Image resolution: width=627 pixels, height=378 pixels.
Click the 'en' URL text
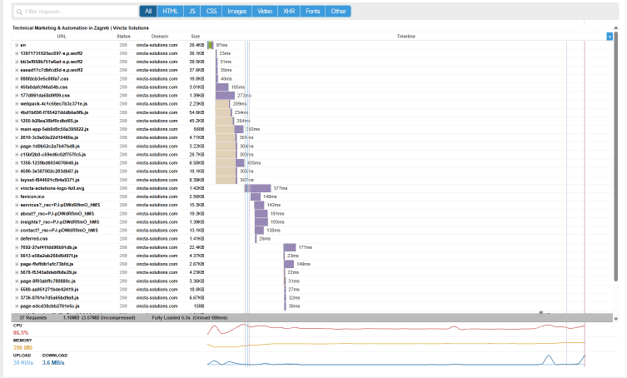23,45
